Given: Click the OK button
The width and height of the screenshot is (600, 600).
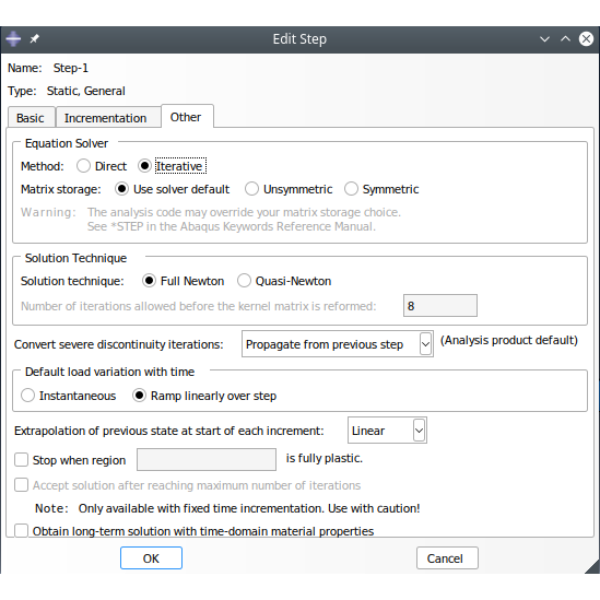Looking at the screenshot, I should tap(151, 558).
